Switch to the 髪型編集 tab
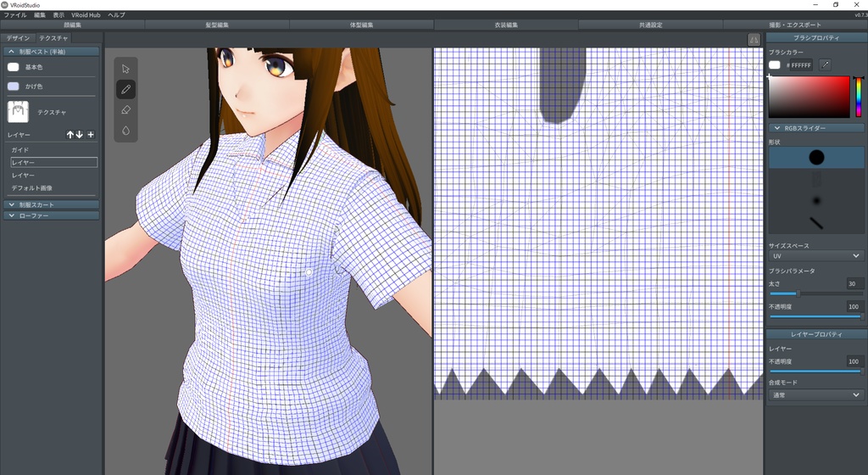The image size is (868, 475). (217, 25)
